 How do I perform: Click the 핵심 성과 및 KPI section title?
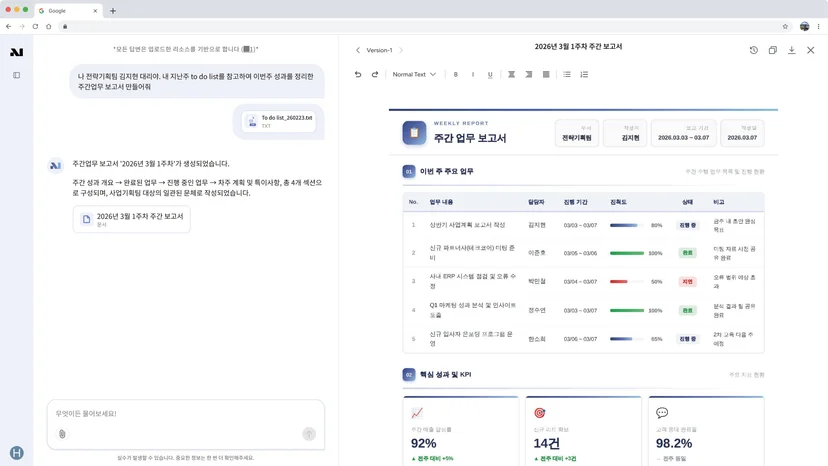point(445,375)
